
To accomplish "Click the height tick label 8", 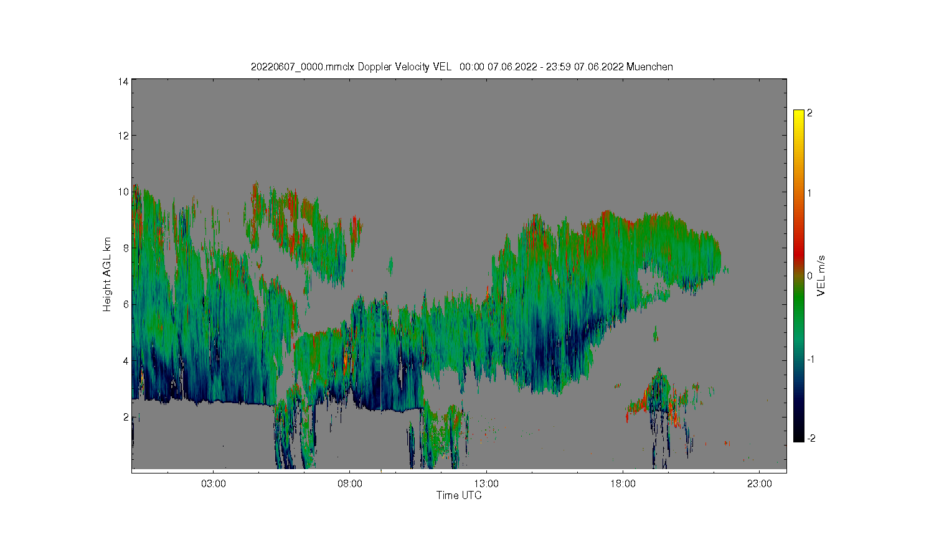I will coord(126,248).
